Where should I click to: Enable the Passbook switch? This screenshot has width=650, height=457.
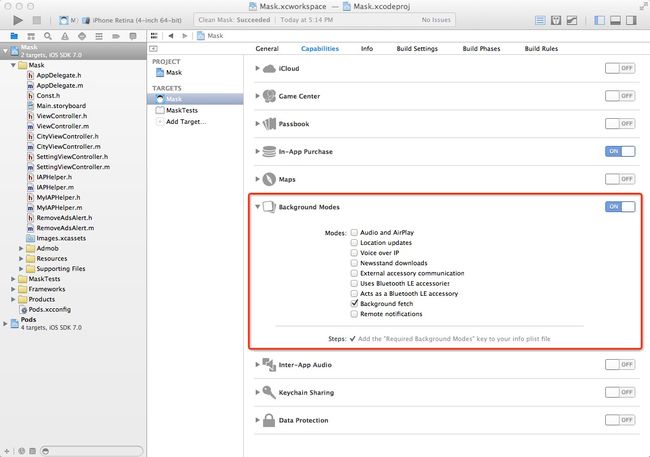click(620, 124)
